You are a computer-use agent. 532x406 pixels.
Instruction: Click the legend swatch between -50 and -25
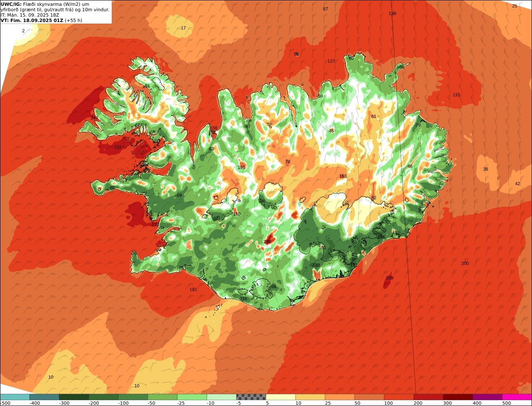[x=163, y=397]
